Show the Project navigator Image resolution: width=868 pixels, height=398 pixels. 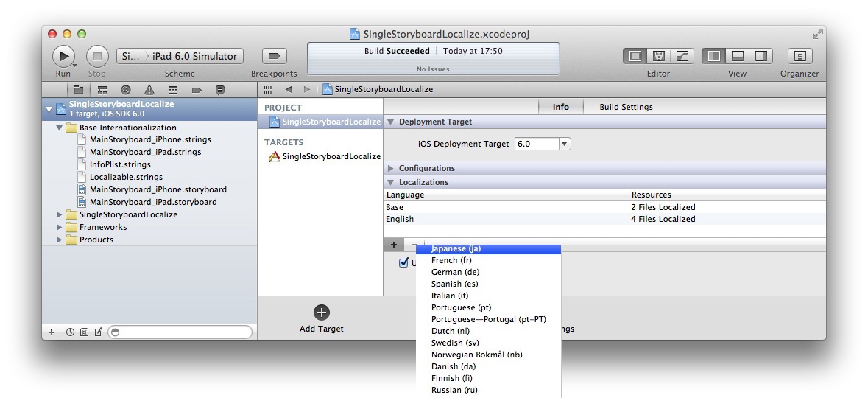click(79, 90)
